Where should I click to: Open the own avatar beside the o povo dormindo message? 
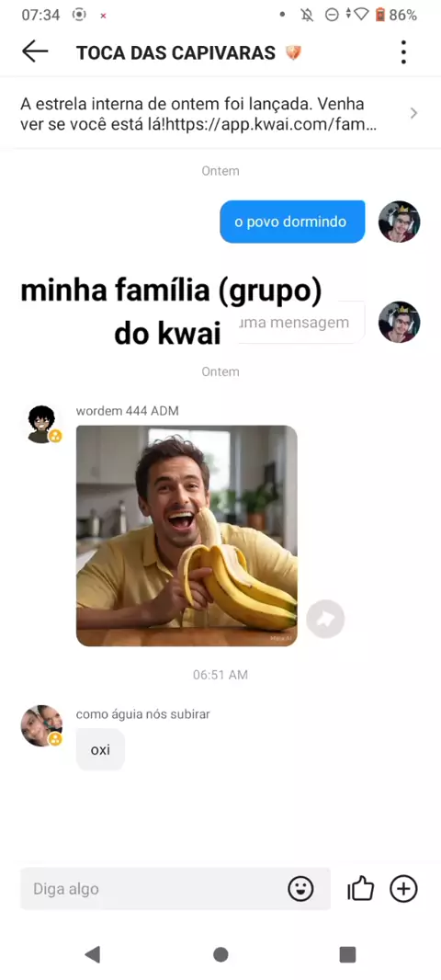pyautogui.click(x=399, y=222)
